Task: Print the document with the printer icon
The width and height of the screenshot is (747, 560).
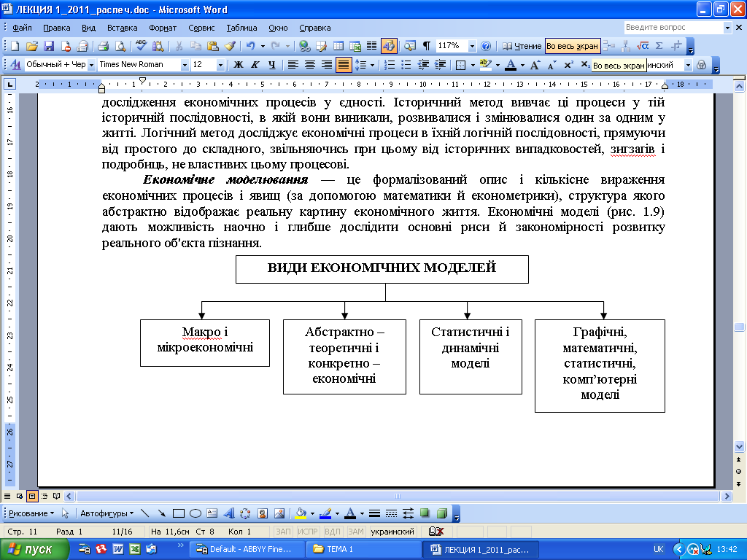Action: point(103,46)
